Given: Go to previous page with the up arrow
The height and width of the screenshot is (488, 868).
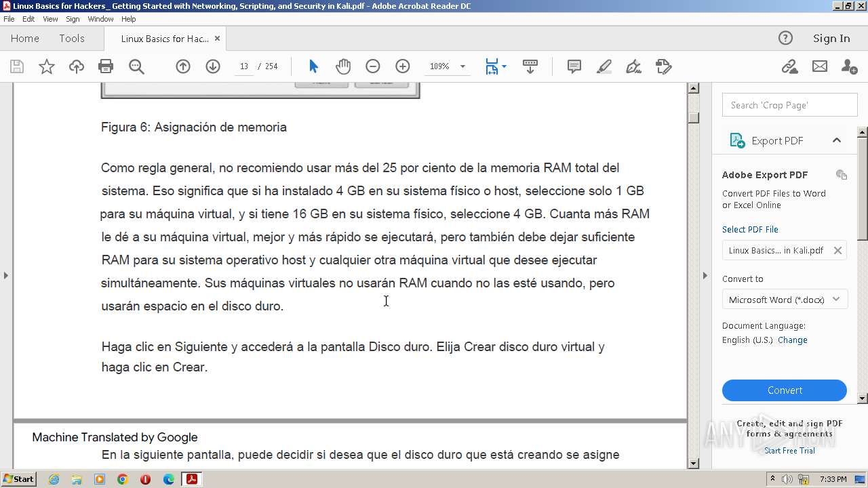Looking at the screenshot, I should coord(183,66).
